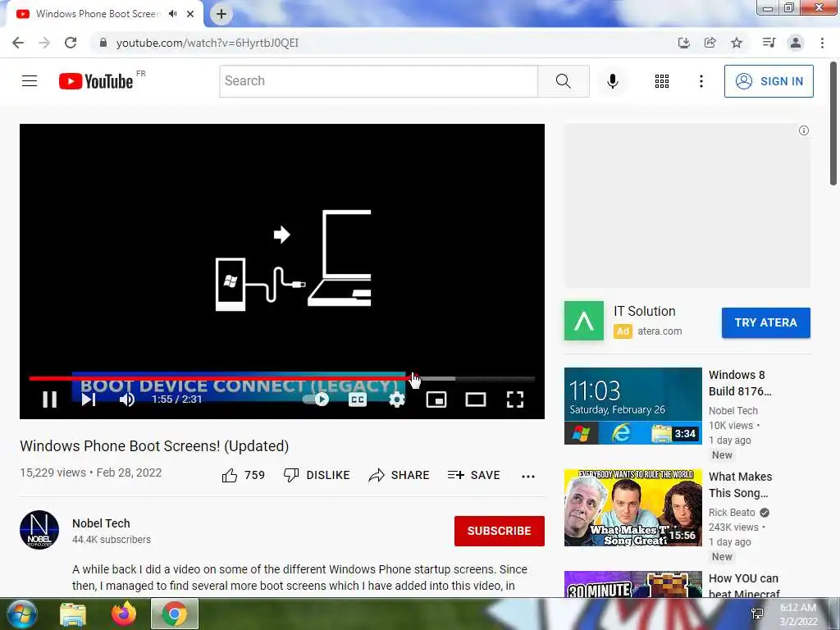Click the DISLIKE button
This screenshot has width=840, height=630.
point(317,475)
